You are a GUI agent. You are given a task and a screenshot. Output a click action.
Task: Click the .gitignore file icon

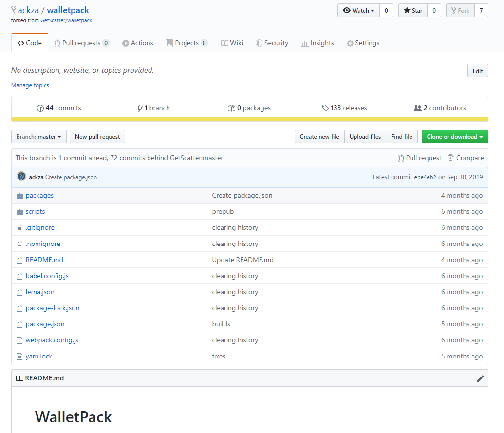coord(19,228)
